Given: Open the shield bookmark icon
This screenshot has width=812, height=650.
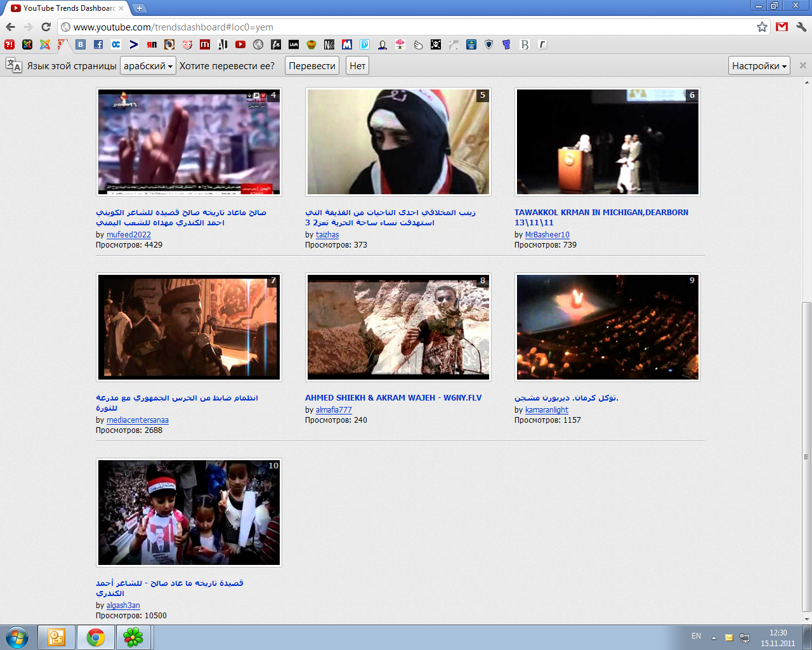Looking at the screenshot, I should pos(489,44).
